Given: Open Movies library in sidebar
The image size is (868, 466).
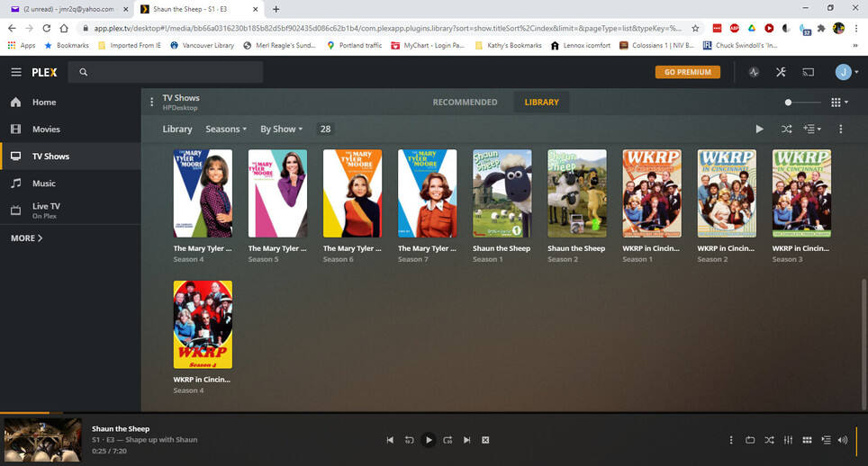Looking at the screenshot, I should [70, 130].
